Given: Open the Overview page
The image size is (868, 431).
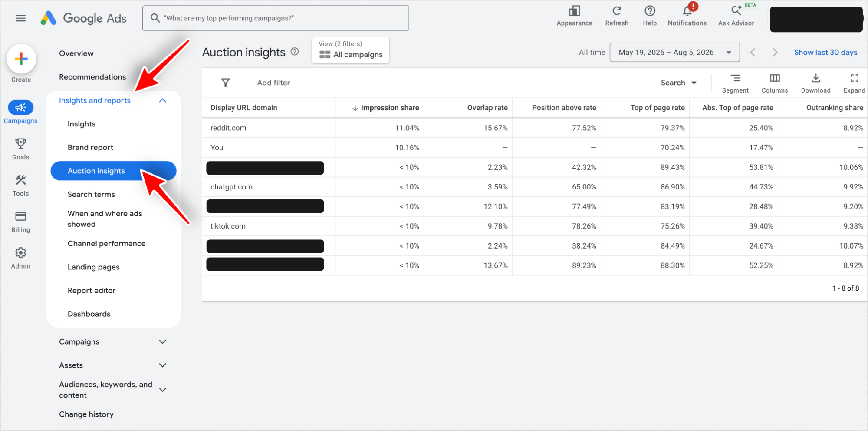Looking at the screenshot, I should pyautogui.click(x=76, y=53).
